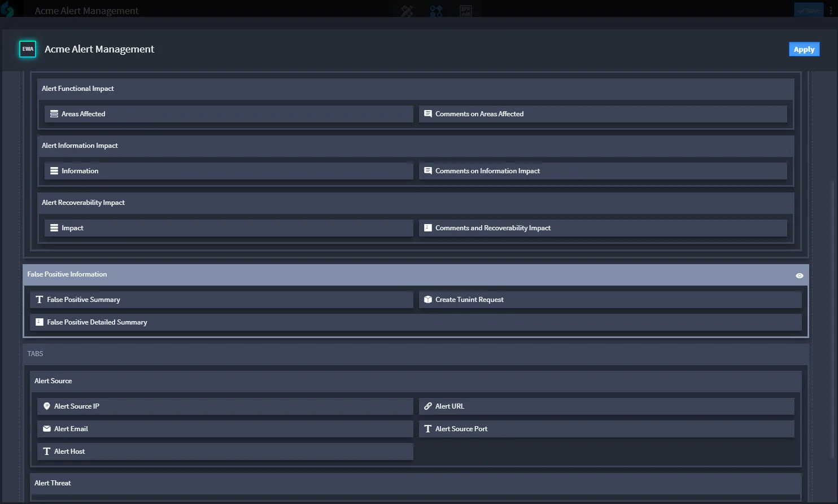Viewport: 838px width, 504px height.
Task: Select the Alert Information Impact section header
Action: pos(416,146)
